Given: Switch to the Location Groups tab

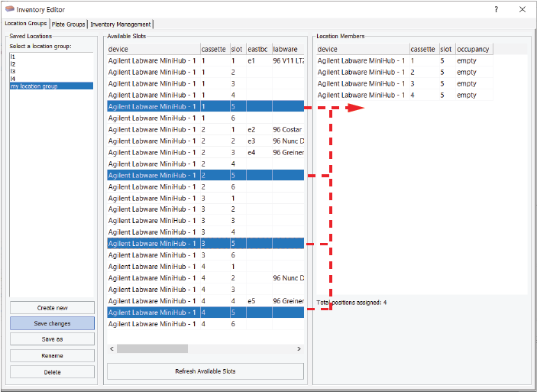Looking at the screenshot, I should tap(26, 24).
